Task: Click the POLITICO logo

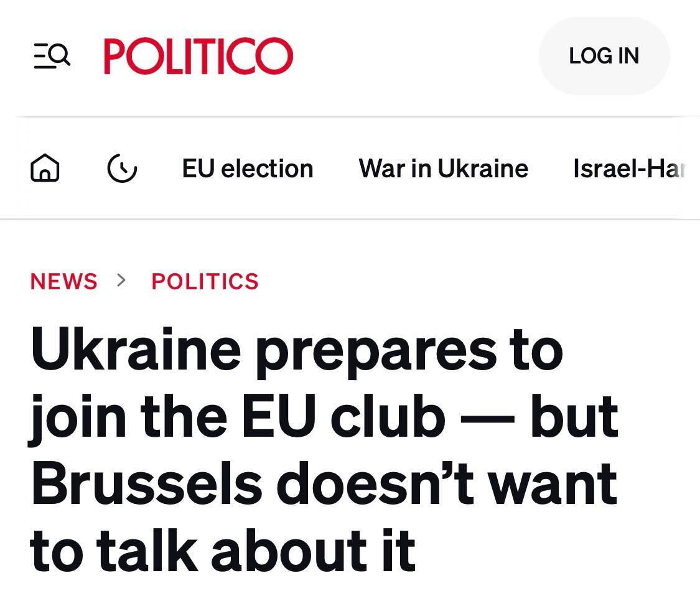Action: click(198, 56)
